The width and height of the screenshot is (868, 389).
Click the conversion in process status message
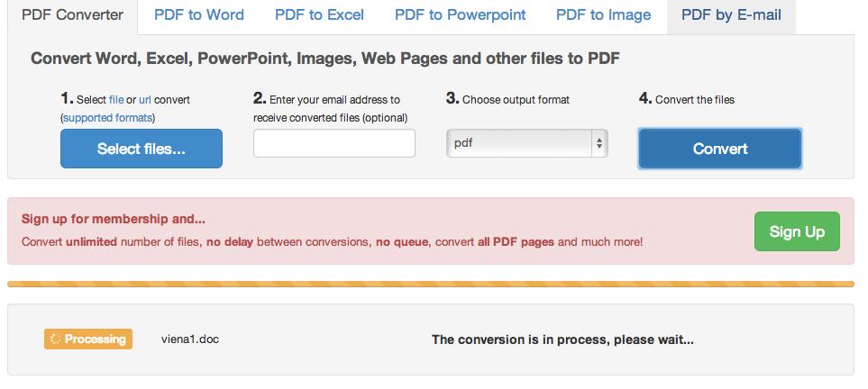click(562, 339)
